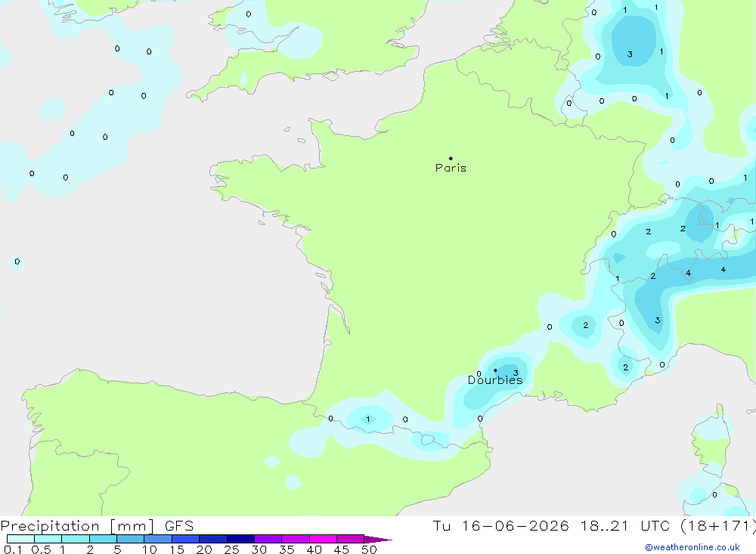Click the value 3 over the Germany rain core
Image resolution: width=756 pixels, height=554 pixels.
pyautogui.click(x=630, y=54)
